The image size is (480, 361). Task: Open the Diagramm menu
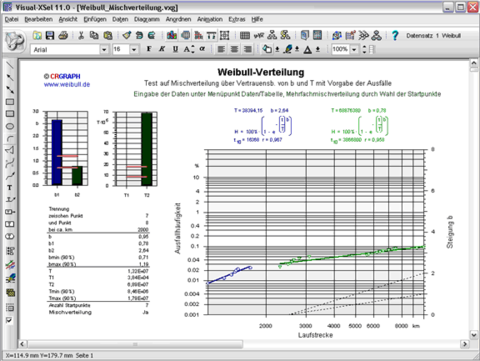tap(147, 19)
